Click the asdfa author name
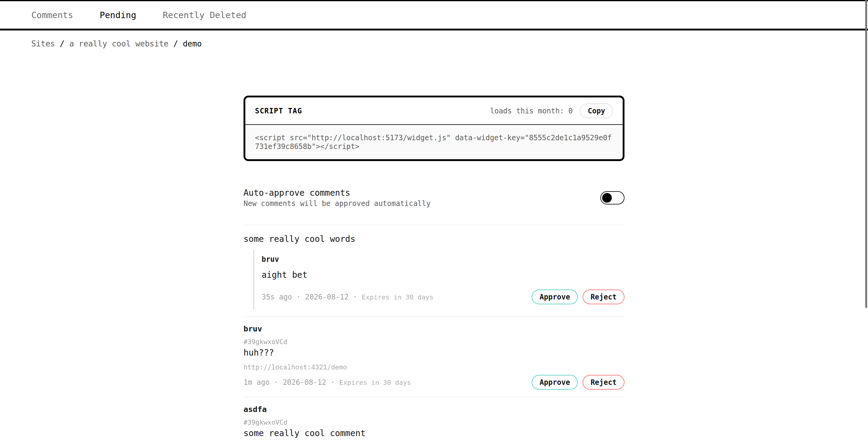The width and height of the screenshot is (868, 440). click(255, 409)
